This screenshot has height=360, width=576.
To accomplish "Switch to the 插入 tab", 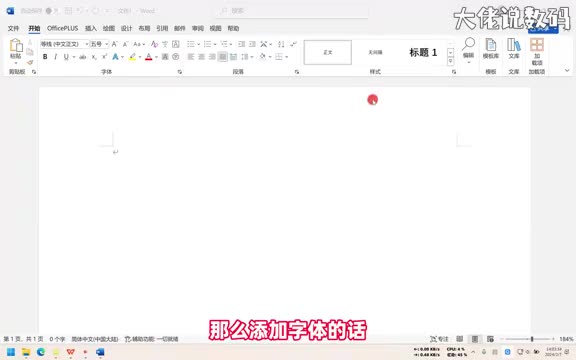I will (x=90, y=28).
